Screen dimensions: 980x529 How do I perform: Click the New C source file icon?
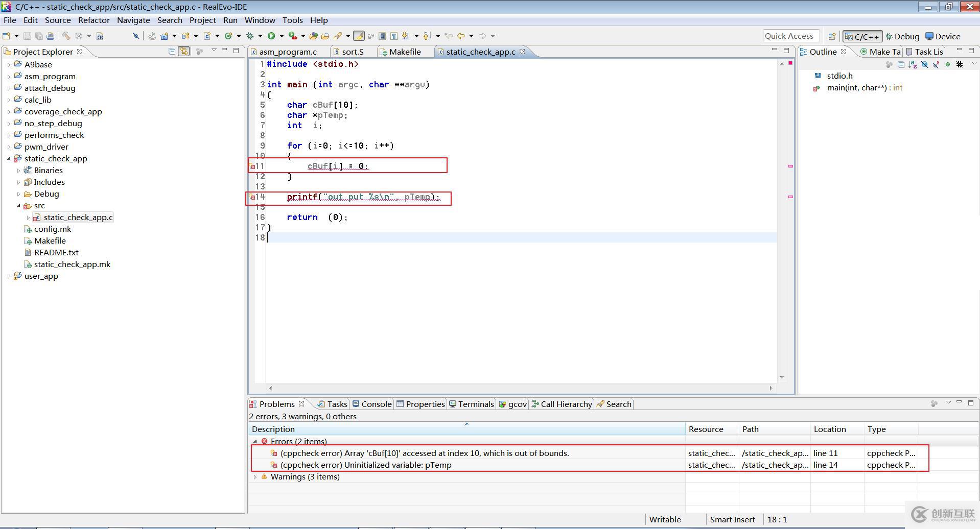tap(207, 36)
